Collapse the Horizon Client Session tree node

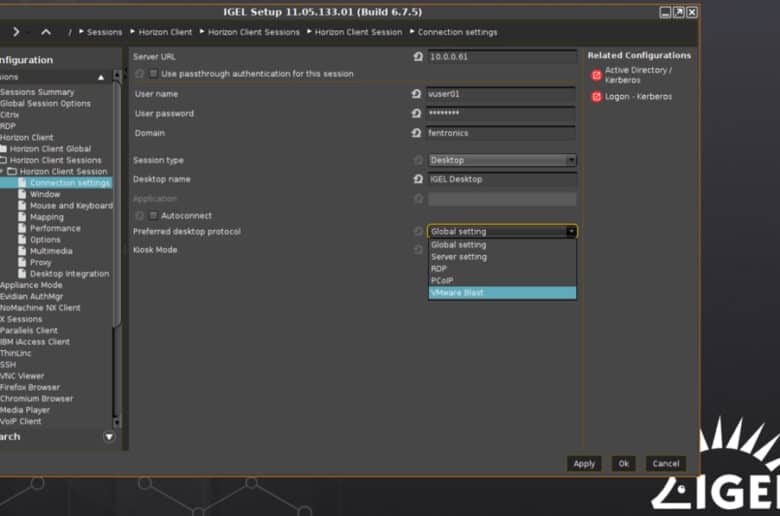2,171
